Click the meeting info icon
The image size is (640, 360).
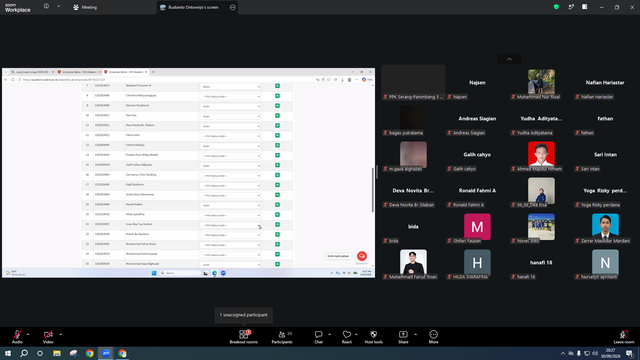coord(47,6)
